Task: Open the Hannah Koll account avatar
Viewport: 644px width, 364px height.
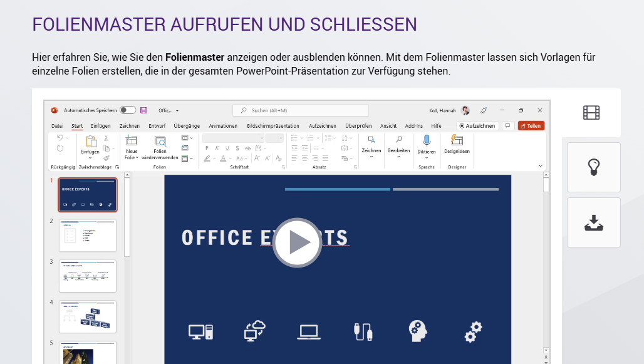Action: (465, 110)
